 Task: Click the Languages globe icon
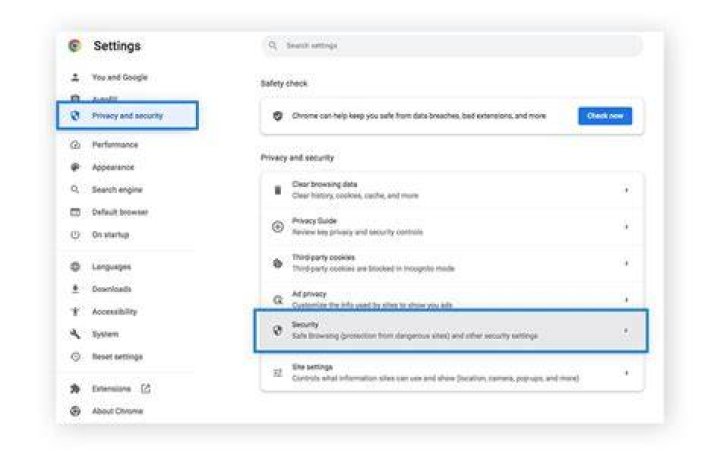tap(75, 267)
